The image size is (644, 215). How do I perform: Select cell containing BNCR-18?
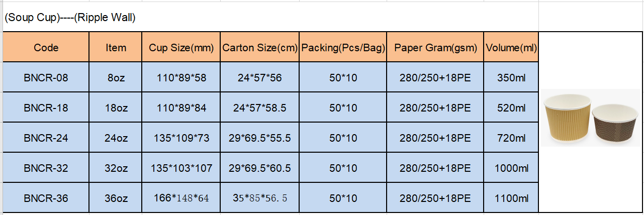46,107
